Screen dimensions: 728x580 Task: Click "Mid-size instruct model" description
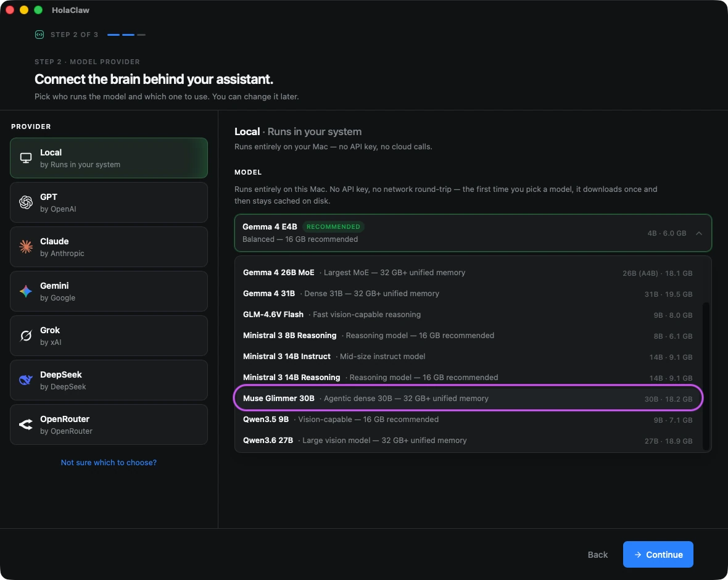(x=383, y=356)
